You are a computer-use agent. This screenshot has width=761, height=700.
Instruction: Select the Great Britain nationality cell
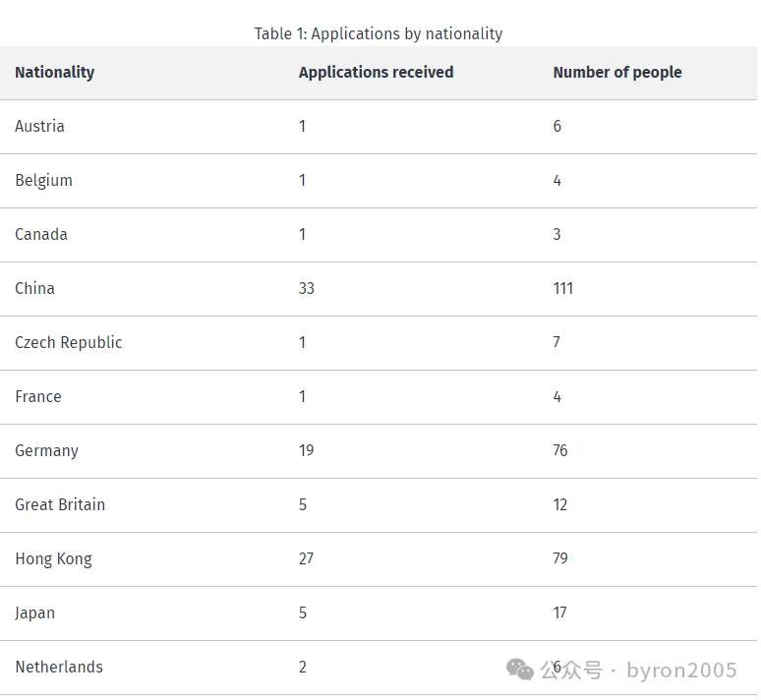pyautogui.click(x=60, y=504)
